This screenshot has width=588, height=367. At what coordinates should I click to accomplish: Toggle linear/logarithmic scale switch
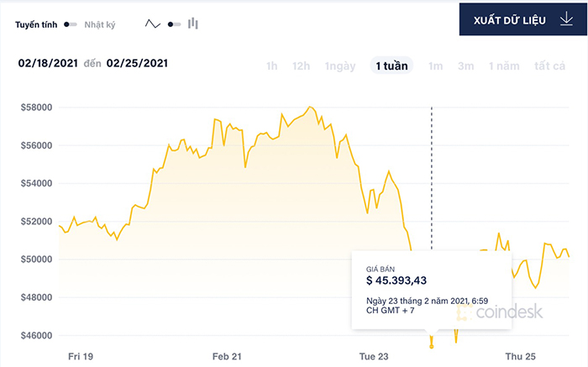pyautogui.click(x=71, y=24)
